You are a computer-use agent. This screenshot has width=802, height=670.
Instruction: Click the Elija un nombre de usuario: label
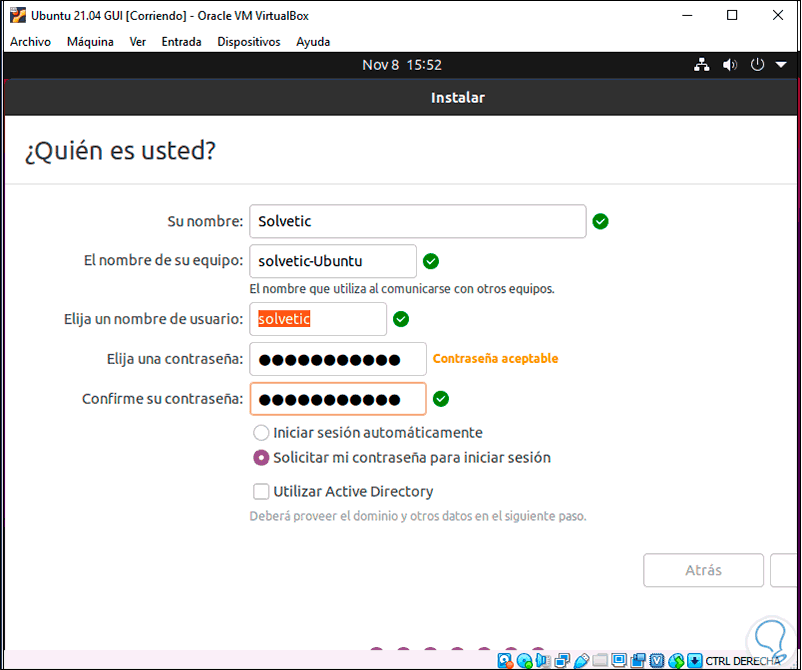coord(153,319)
